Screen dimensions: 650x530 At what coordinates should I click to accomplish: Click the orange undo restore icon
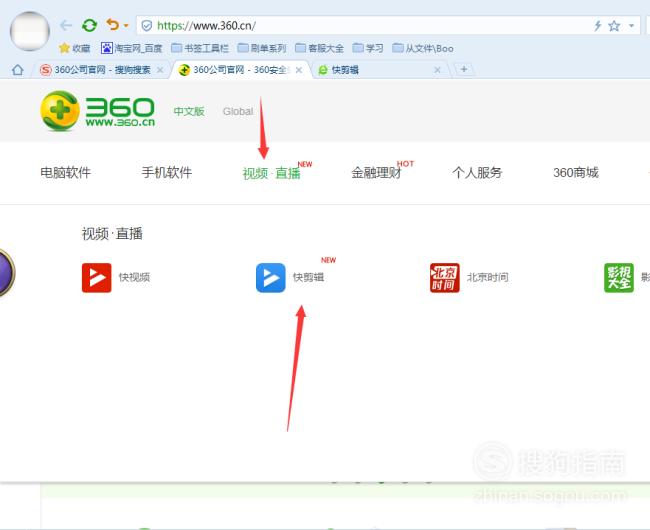point(112,25)
